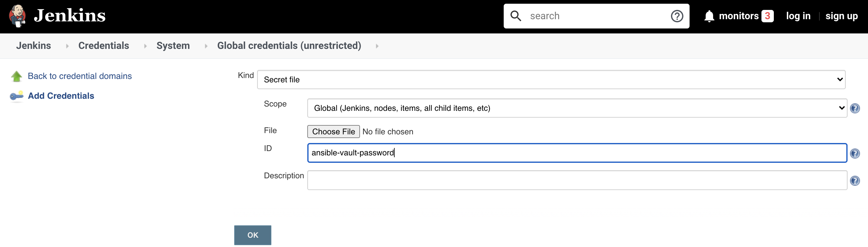
Task: Click the Choose File button
Action: pos(333,132)
